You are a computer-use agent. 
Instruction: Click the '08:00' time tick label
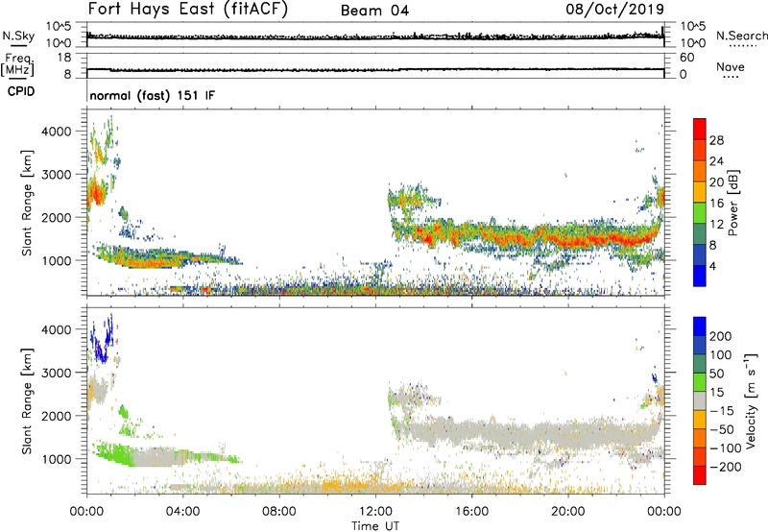[279, 512]
